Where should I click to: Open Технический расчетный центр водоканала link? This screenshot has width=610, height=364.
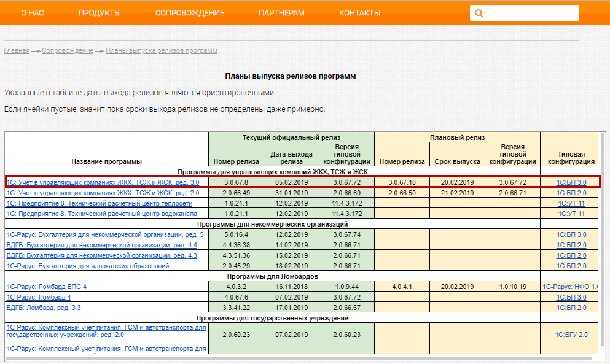pyautogui.click(x=102, y=214)
